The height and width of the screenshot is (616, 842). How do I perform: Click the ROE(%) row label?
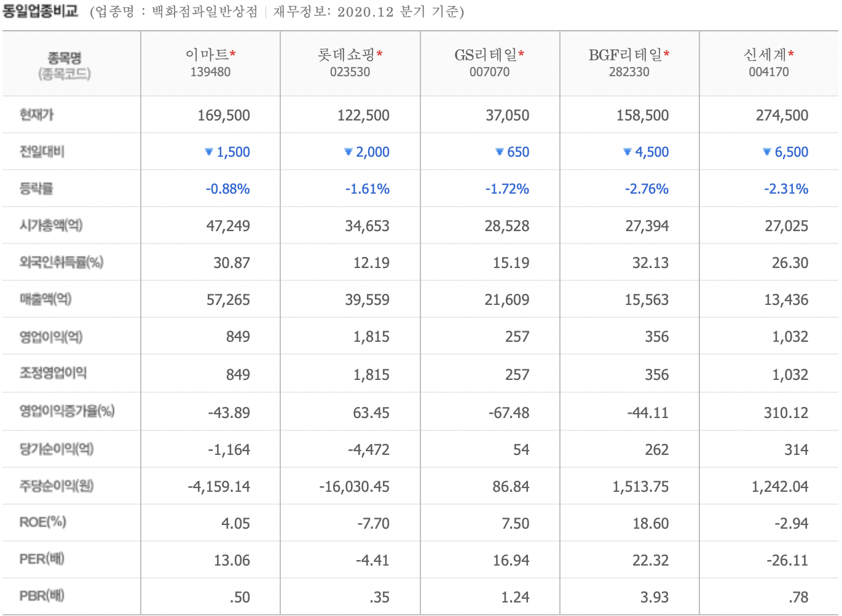(43, 523)
